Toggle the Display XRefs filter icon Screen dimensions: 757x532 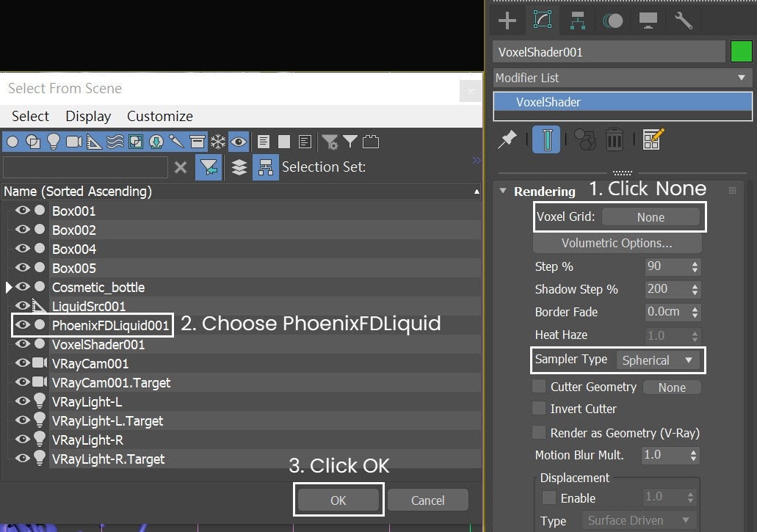click(x=156, y=142)
